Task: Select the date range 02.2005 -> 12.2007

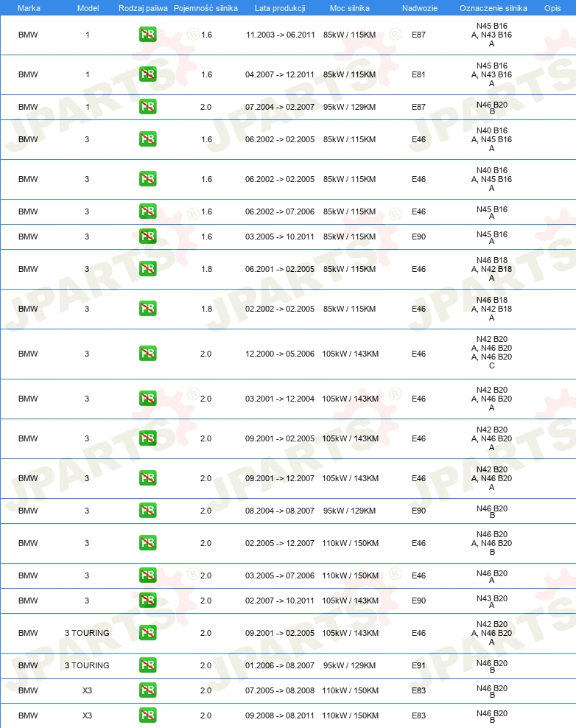Action: click(280, 544)
